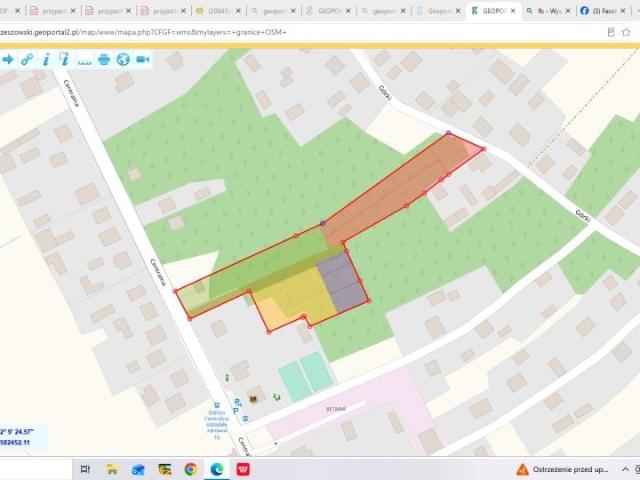The height and width of the screenshot is (480, 640).
Task: Close the (3) Facebook tab
Action: 623,11
